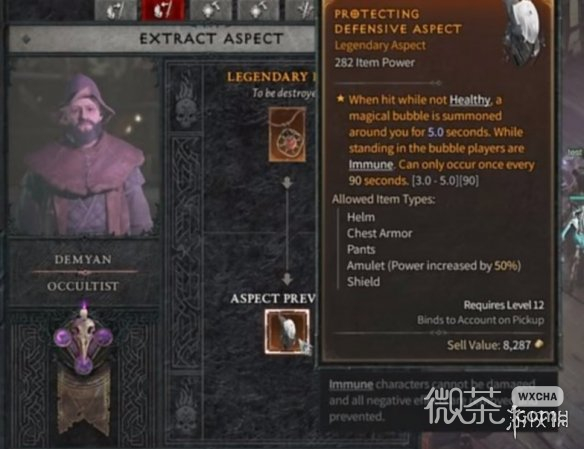This screenshot has width=584, height=449.
Task: Click the Aspect Preview item slot
Action: pyautogui.click(x=287, y=331)
